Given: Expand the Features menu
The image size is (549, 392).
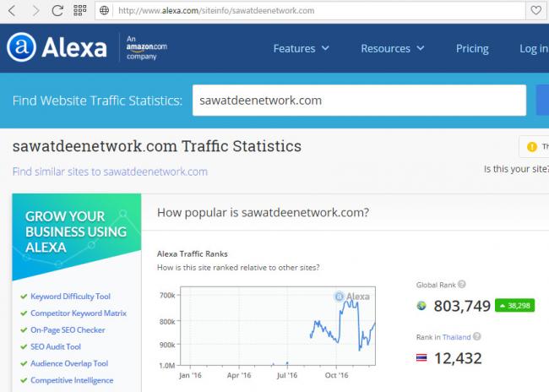Looking at the screenshot, I should [302, 48].
